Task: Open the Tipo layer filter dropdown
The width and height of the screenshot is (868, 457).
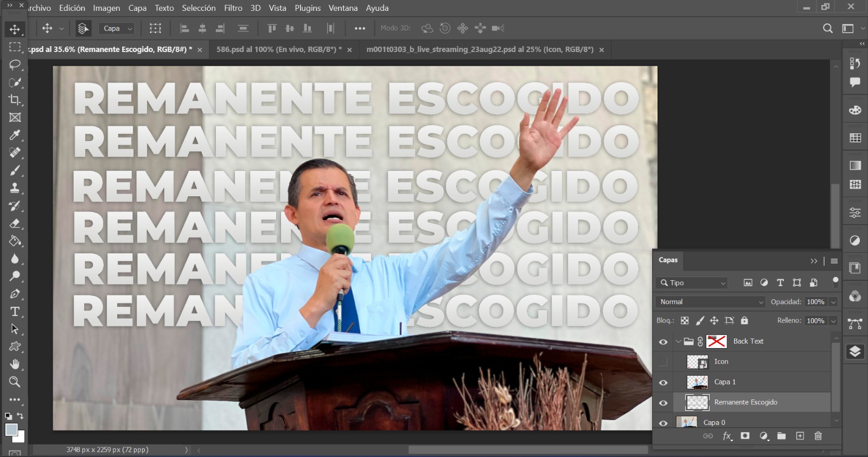Action: [692, 283]
